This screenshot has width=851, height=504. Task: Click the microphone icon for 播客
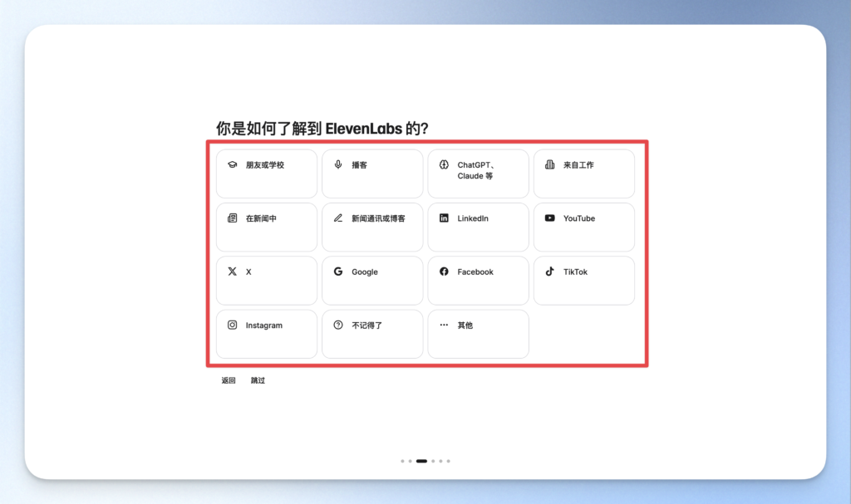(338, 164)
